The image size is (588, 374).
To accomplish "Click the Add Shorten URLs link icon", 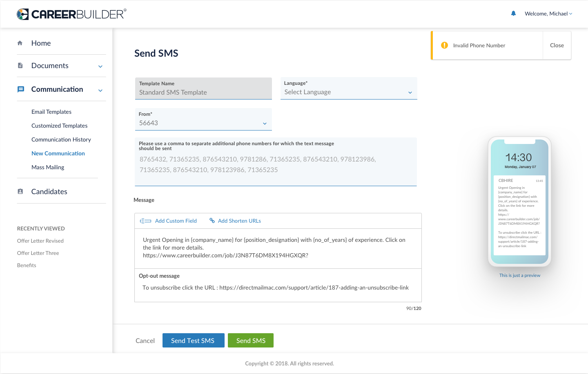I will (212, 221).
